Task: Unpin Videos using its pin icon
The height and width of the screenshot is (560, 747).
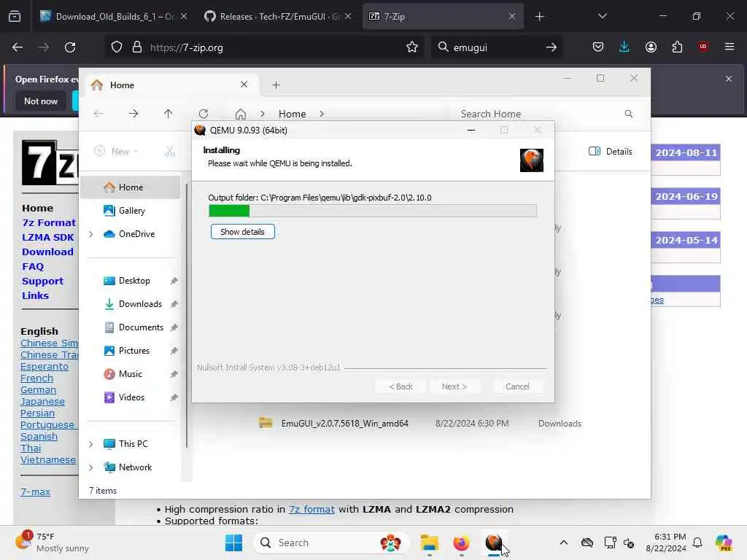Action: pyautogui.click(x=174, y=397)
